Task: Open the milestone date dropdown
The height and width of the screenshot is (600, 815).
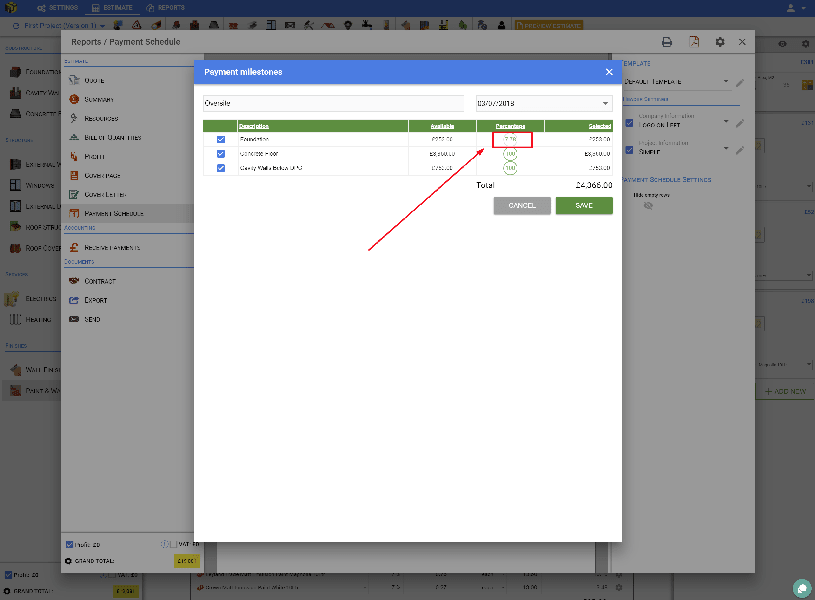Action: (x=605, y=103)
